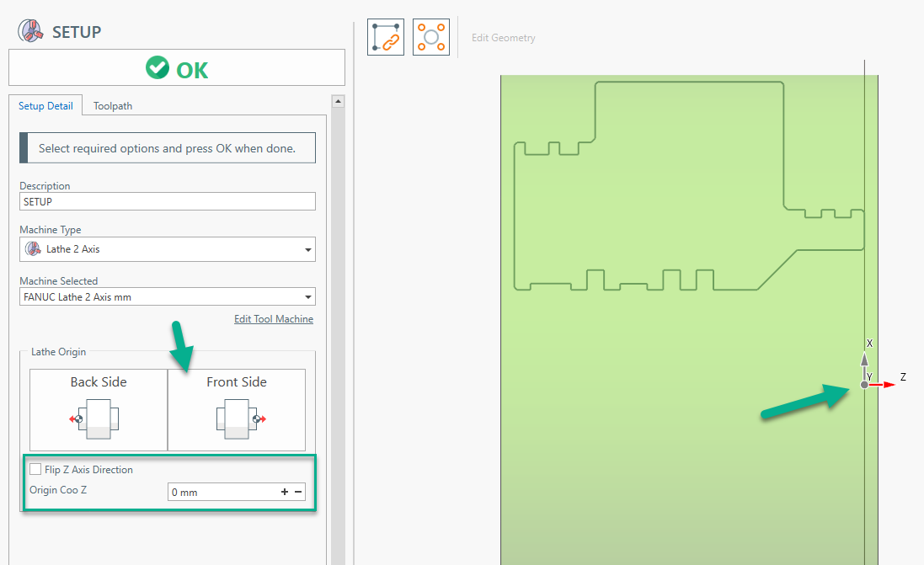Click the origin point in the viewport

[865, 385]
